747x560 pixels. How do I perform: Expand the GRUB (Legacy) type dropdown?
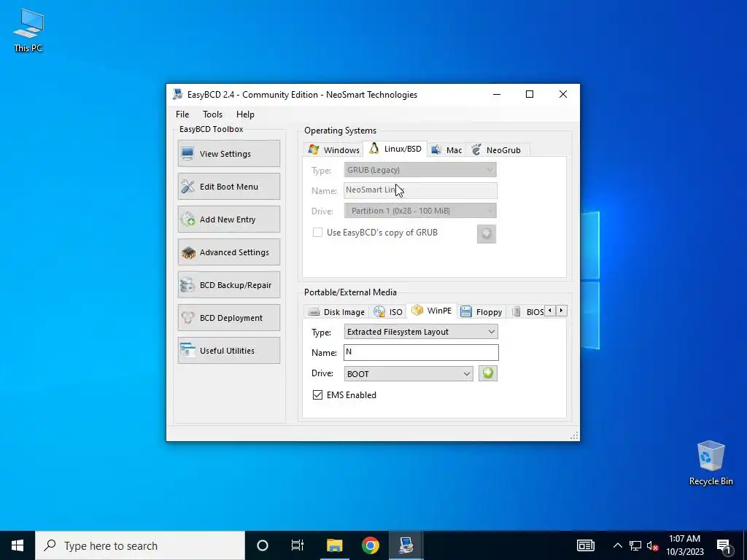click(x=420, y=170)
